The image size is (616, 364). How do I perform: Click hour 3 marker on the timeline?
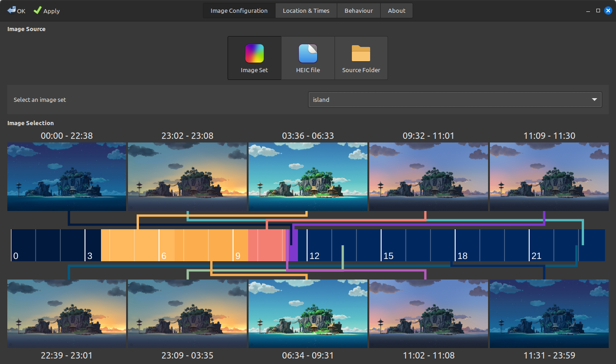[x=90, y=256]
